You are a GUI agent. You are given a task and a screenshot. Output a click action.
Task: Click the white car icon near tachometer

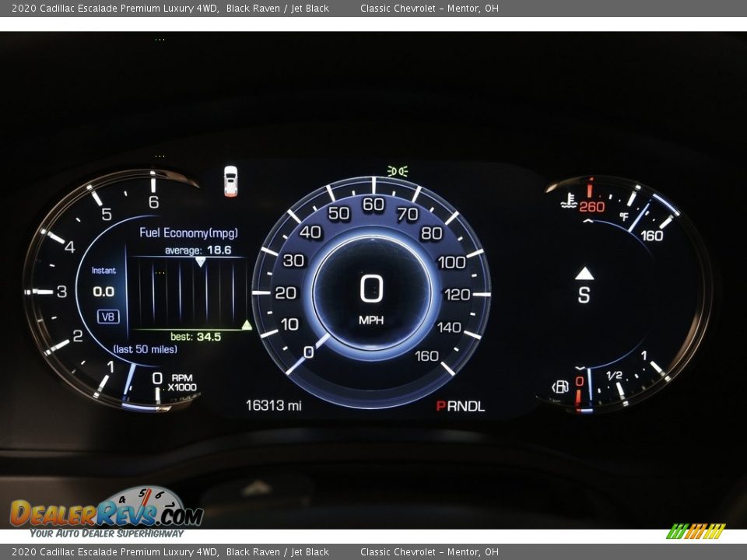[x=230, y=181]
